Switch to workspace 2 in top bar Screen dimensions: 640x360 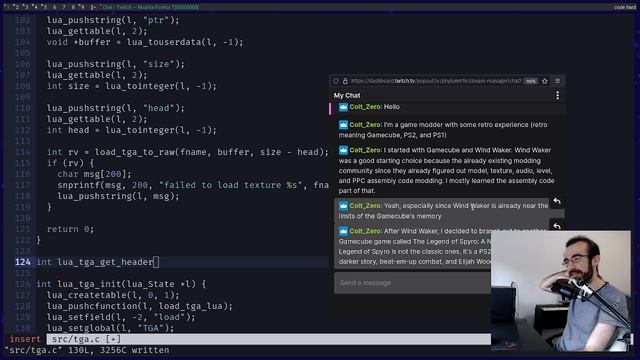(17, 7)
